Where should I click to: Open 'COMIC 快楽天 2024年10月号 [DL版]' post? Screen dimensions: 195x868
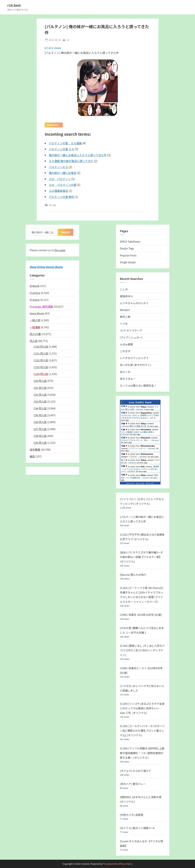[x=141, y=615]
